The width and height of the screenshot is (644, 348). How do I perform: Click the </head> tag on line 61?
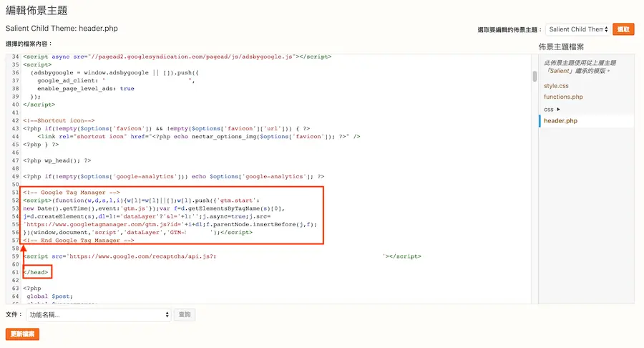click(x=36, y=272)
